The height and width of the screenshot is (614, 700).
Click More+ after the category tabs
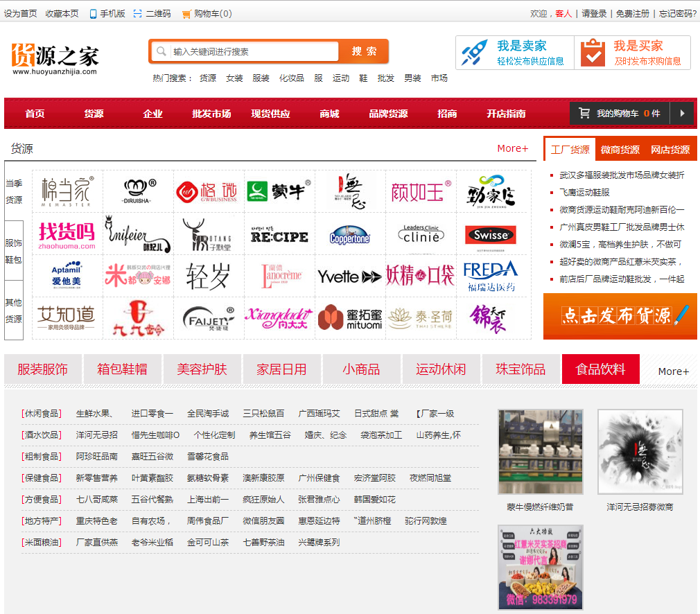(673, 371)
